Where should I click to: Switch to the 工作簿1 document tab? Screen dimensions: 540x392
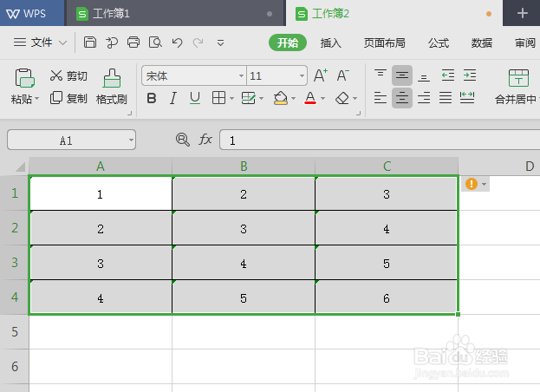(176, 13)
